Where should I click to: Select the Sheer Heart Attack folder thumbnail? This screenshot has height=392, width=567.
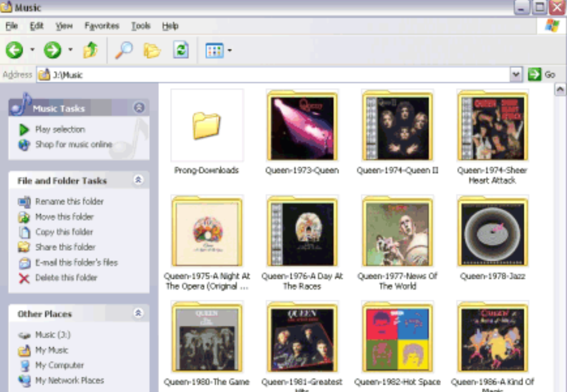click(493, 125)
